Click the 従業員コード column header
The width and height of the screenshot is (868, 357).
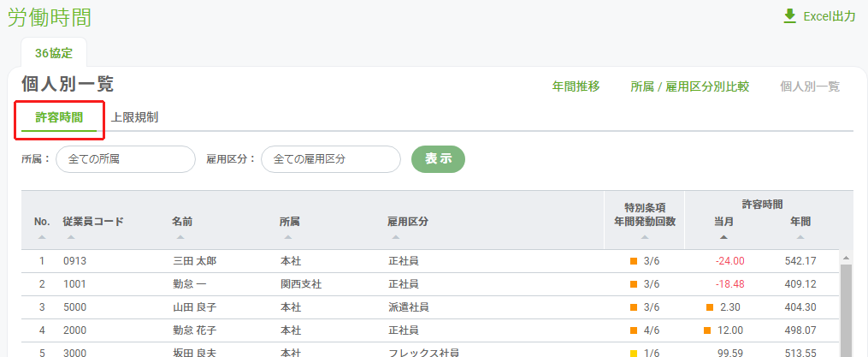[93, 222]
